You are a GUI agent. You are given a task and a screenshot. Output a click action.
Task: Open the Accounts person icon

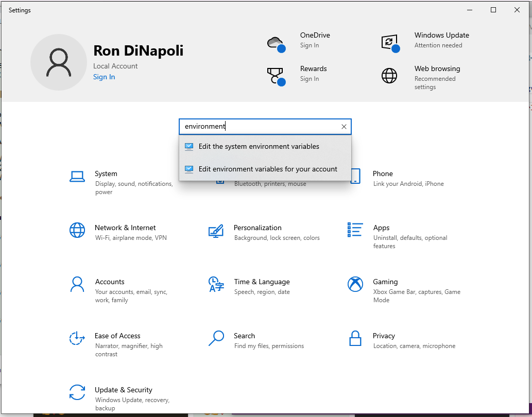[77, 284]
